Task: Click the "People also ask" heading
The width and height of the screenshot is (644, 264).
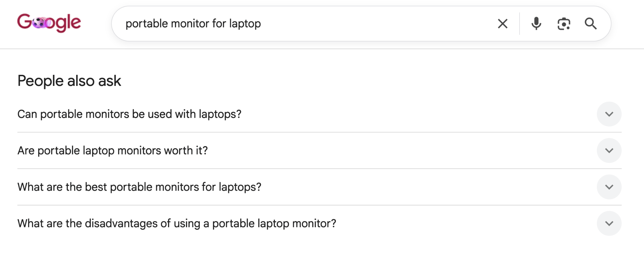Action: pyautogui.click(x=69, y=81)
